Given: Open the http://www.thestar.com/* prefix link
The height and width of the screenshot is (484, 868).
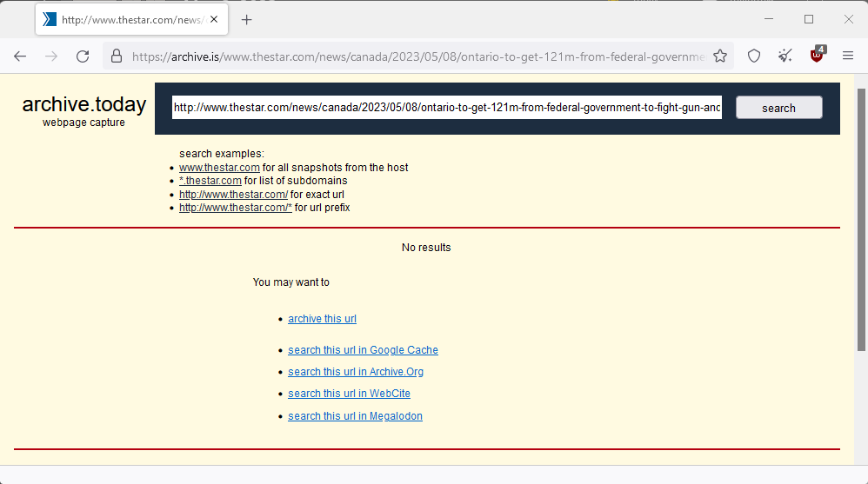Looking at the screenshot, I should click(236, 208).
